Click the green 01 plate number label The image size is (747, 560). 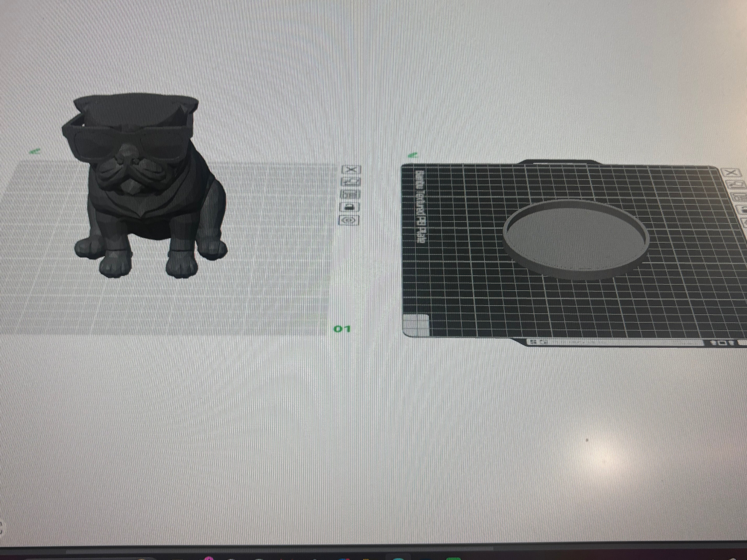pyautogui.click(x=342, y=328)
